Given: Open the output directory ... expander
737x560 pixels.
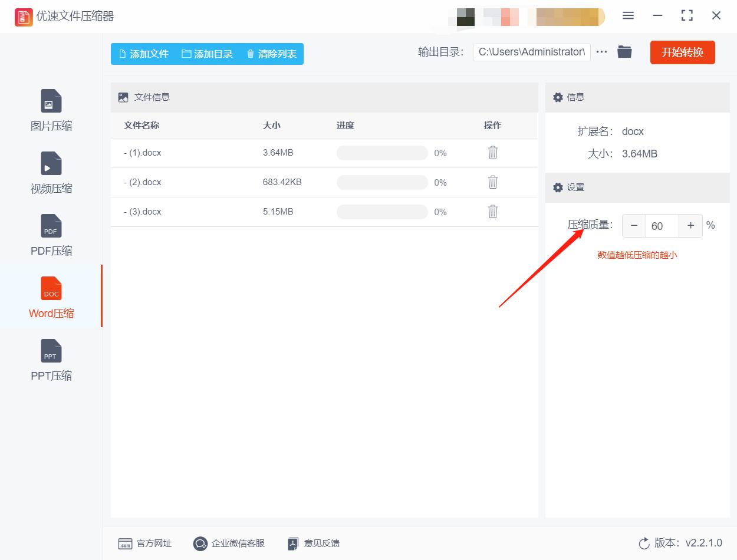Looking at the screenshot, I should pos(601,52).
